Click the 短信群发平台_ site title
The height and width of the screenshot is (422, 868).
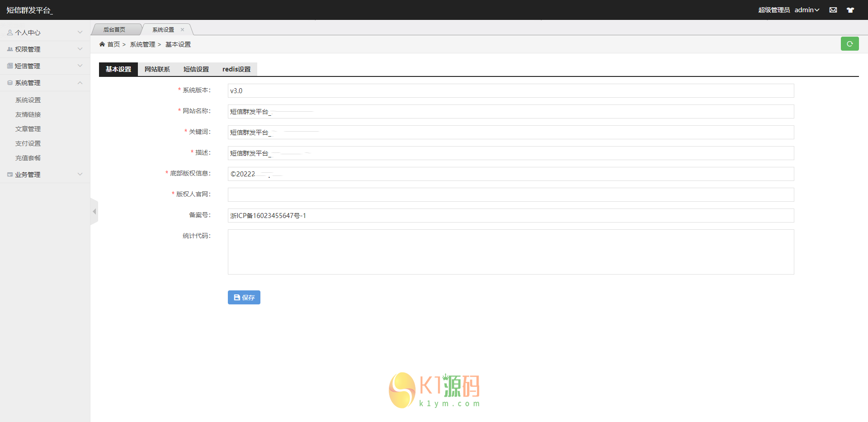29,10
